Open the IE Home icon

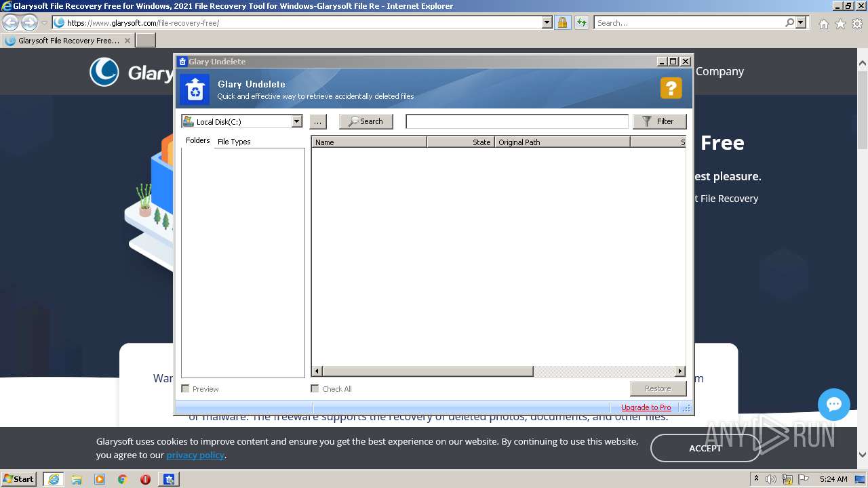pyautogui.click(x=823, y=24)
